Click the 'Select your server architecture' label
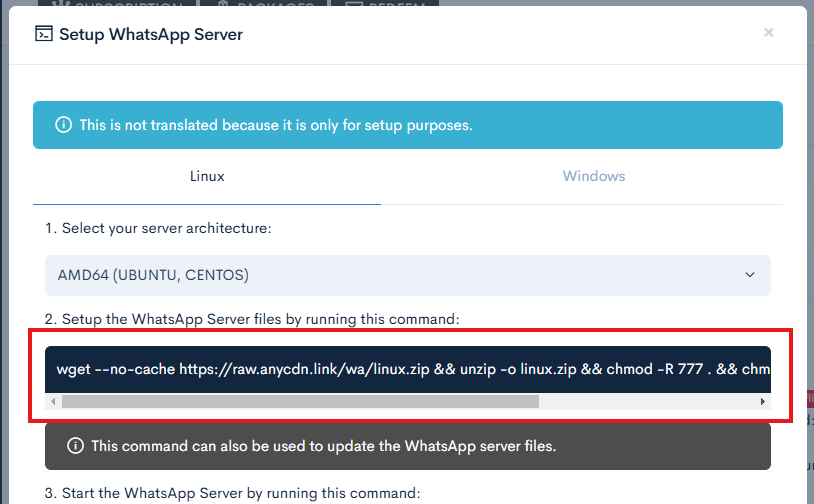The height and width of the screenshot is (504, 814). pyautogui.click(x=158, y=228)
